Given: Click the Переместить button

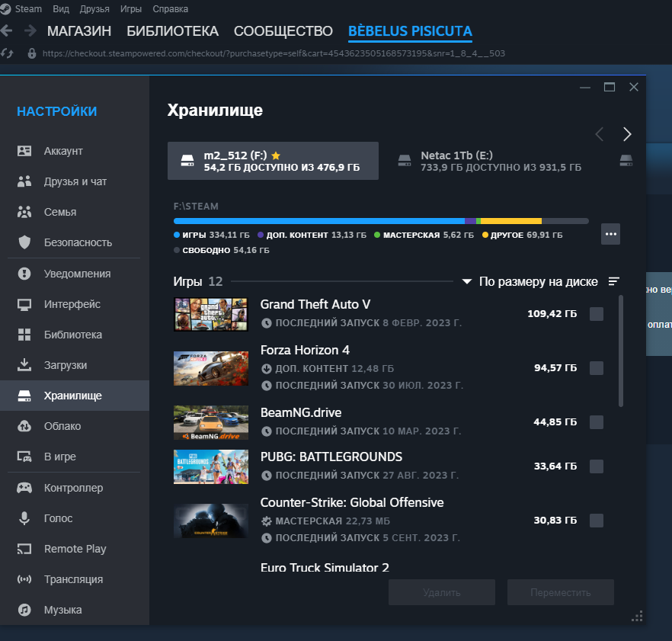Looking at the screenshot, I should tap(561, 592).
